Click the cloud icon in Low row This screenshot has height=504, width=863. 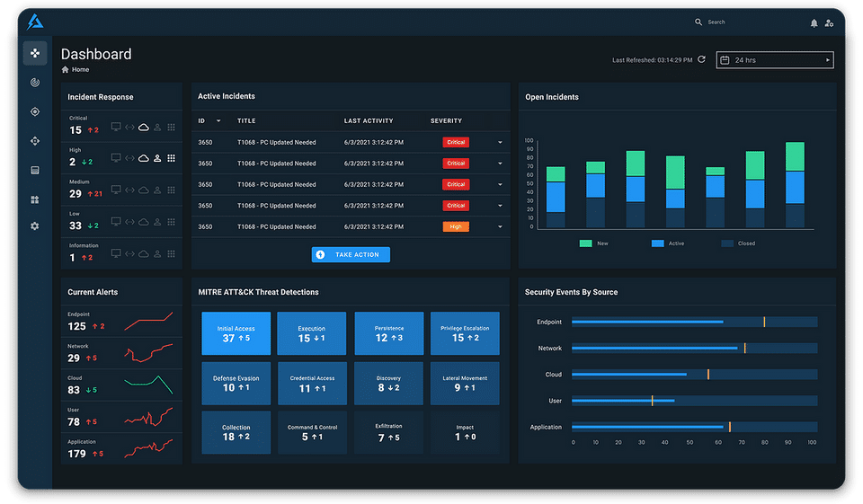pyautogui.click(x=144, y=222)
